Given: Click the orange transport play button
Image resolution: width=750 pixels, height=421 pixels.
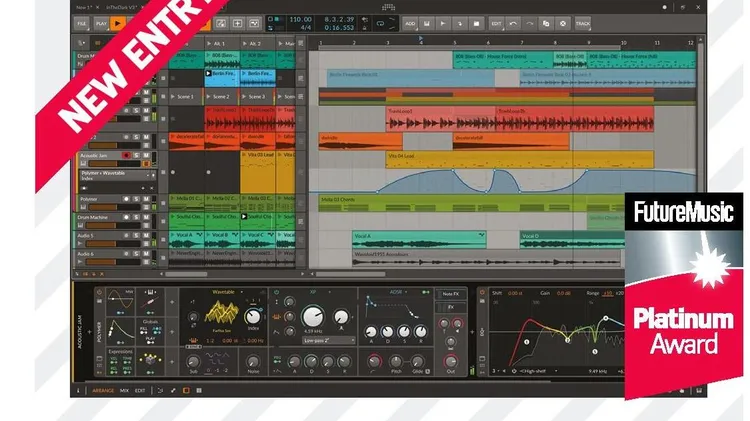Looking at the screenshot, I should tap(118, 23).
